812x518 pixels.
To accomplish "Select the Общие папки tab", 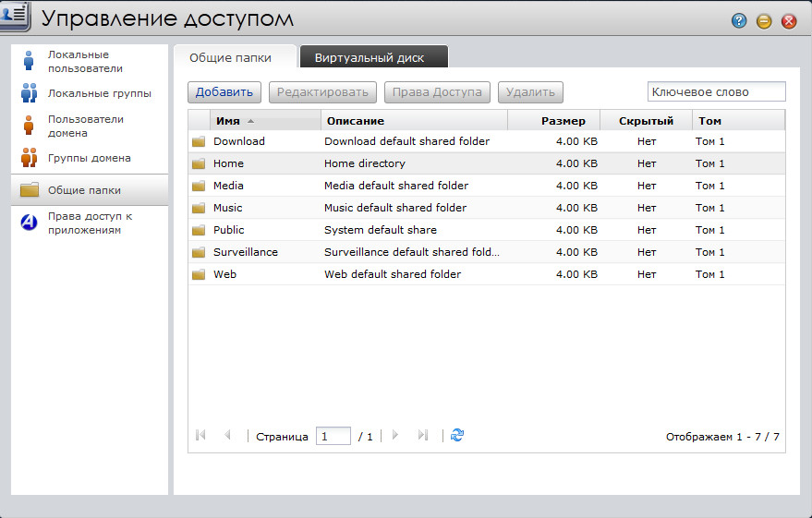I will (230, 57).
